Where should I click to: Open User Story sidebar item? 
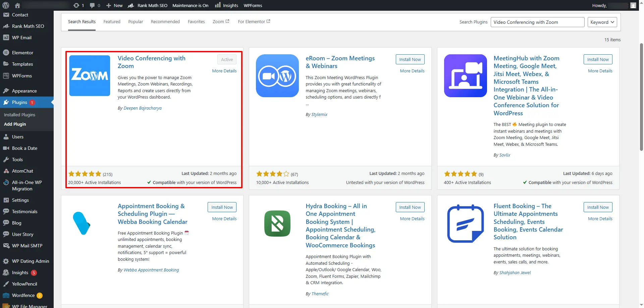tap(22, 234)
